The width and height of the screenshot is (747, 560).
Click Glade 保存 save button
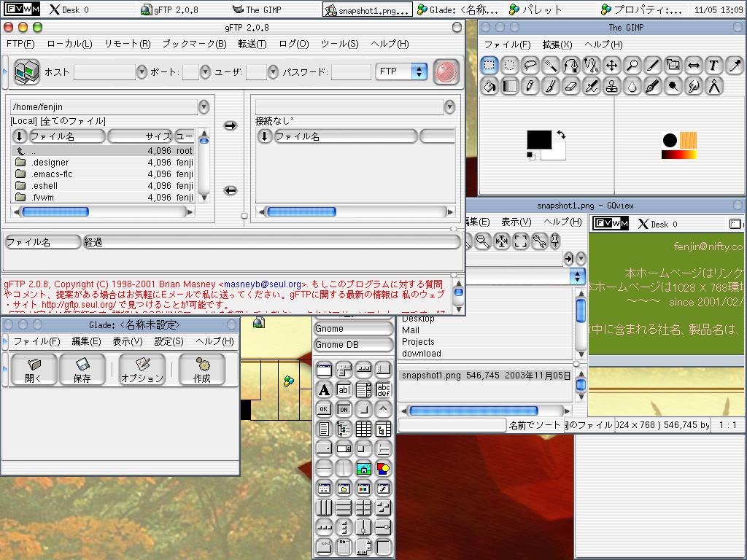pos(82,370)
